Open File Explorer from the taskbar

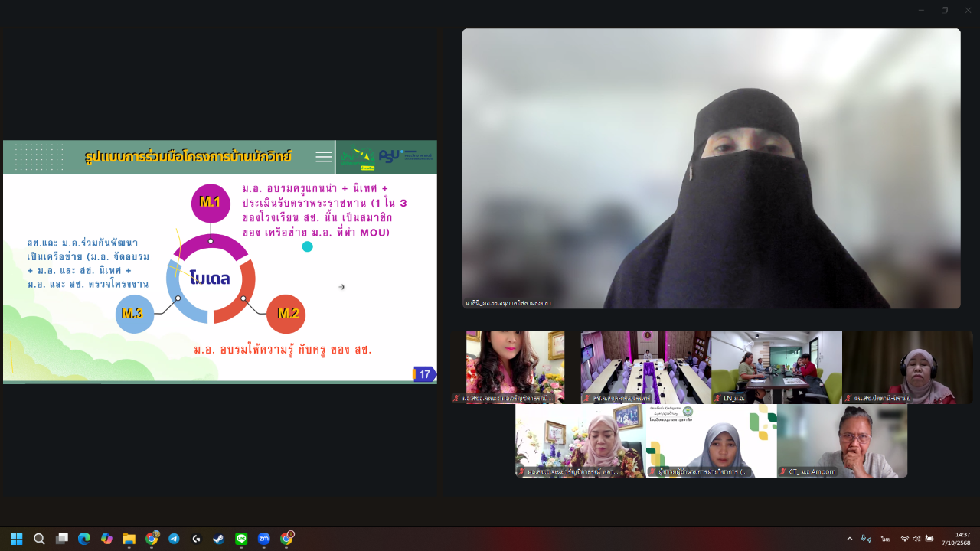129,539
